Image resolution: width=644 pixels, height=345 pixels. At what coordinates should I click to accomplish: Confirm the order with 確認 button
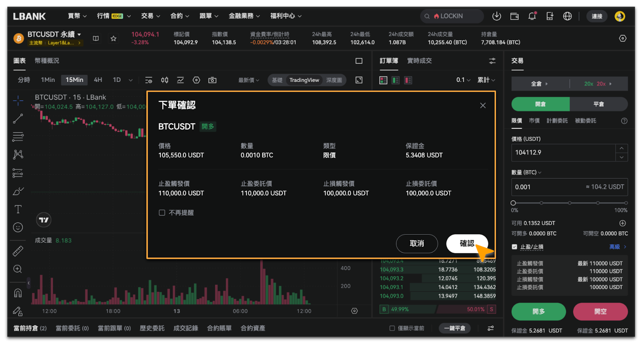point(466,243)
